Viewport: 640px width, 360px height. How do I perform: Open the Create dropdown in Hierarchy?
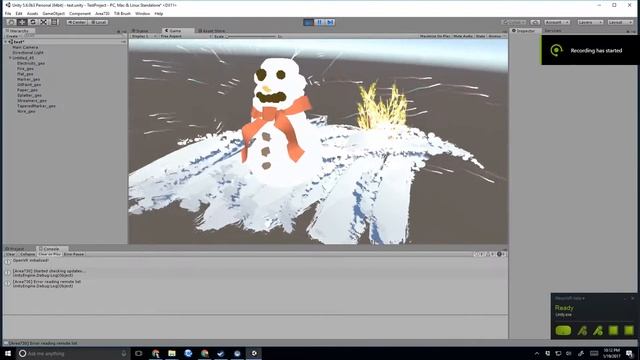[x=13, y=36]
